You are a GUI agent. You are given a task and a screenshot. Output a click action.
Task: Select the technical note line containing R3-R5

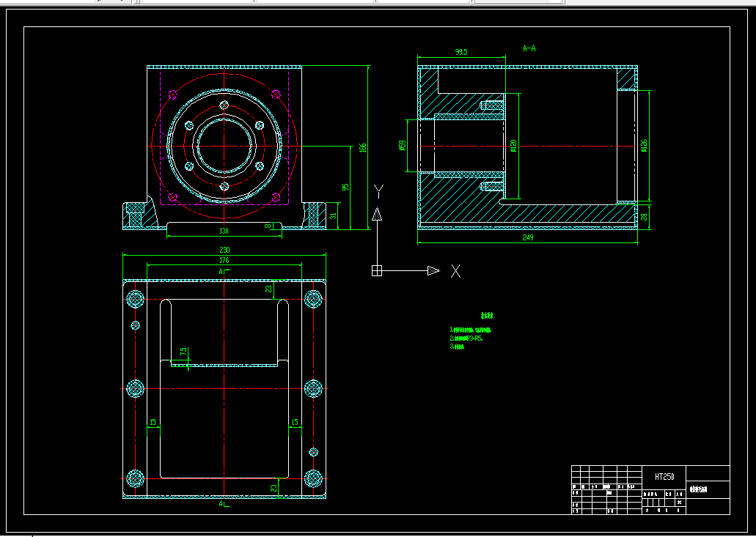(x=466, y=338)
